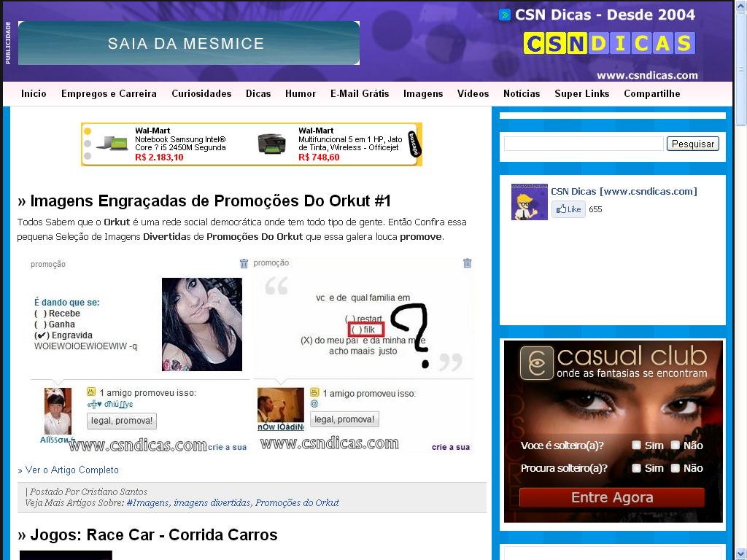Viewport: 747px width, 560px height.
Task: Click the Buscapé tag on ad banner
Action: [x=414, y=144]
